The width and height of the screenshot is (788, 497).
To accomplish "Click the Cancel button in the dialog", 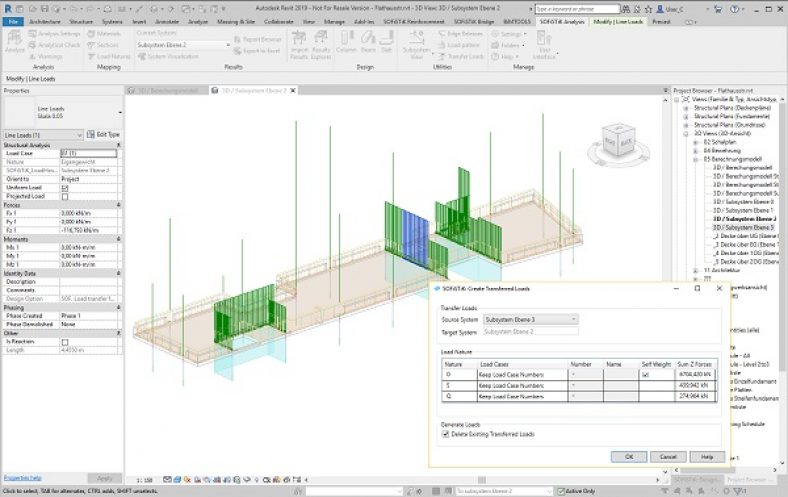I will (x=667, y=456).
